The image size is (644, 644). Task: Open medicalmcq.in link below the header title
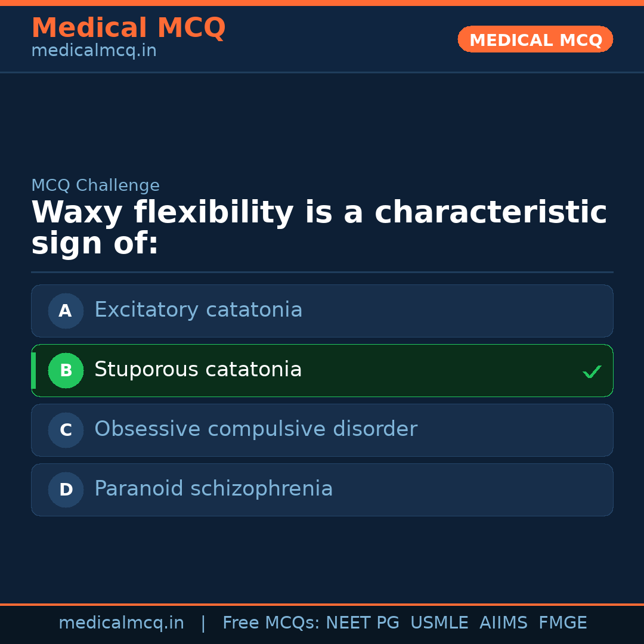94,51
